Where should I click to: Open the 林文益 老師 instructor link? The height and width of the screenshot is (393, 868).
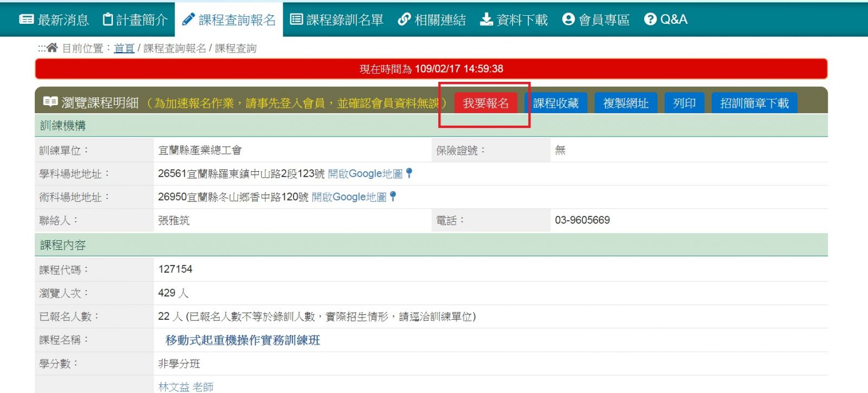pyautogui.click(x=186, y=386)
